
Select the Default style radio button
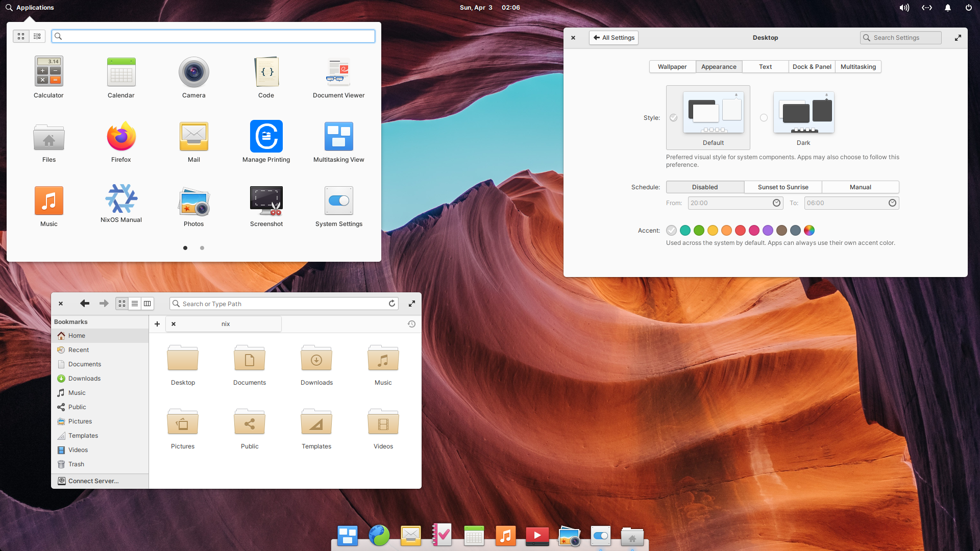pyautogui.click(x=674, y=118)
